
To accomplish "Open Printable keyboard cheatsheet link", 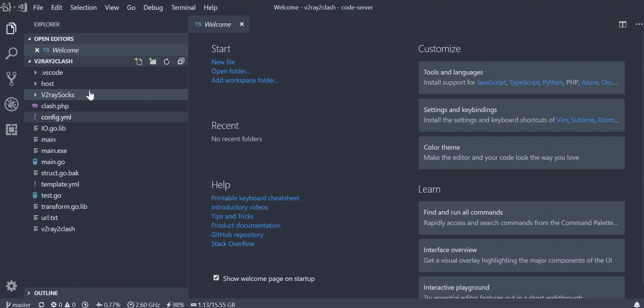I will click(x=255, y=198).
